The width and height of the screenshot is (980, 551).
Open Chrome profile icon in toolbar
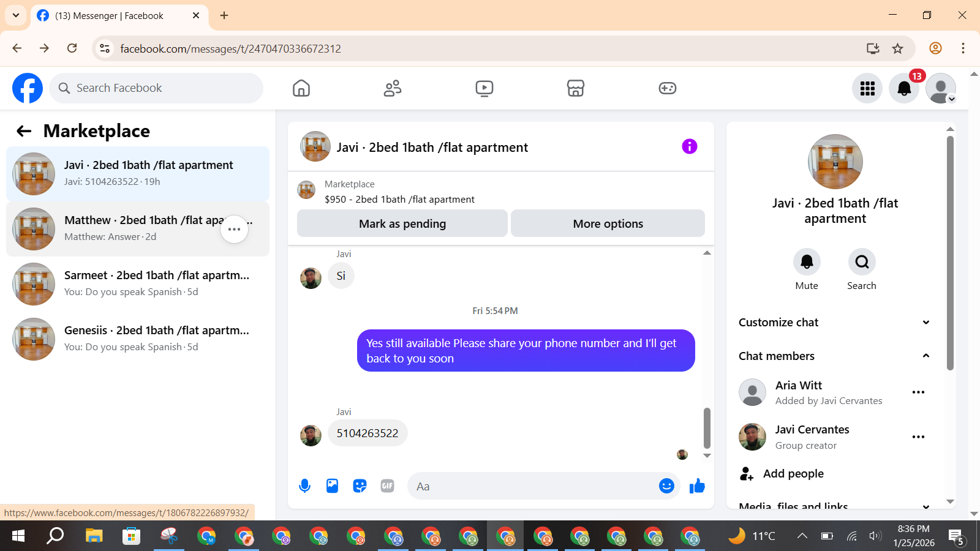(935, 48)
